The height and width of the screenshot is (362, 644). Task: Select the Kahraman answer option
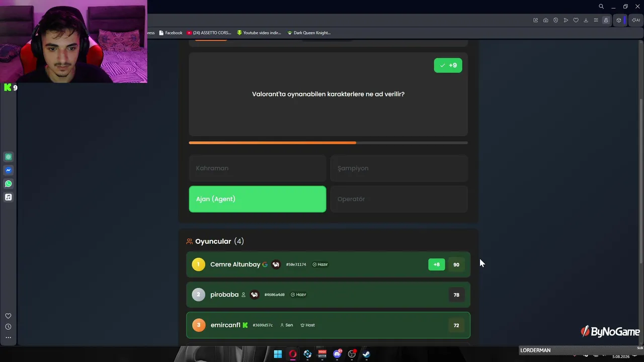[x=258, y=168]
